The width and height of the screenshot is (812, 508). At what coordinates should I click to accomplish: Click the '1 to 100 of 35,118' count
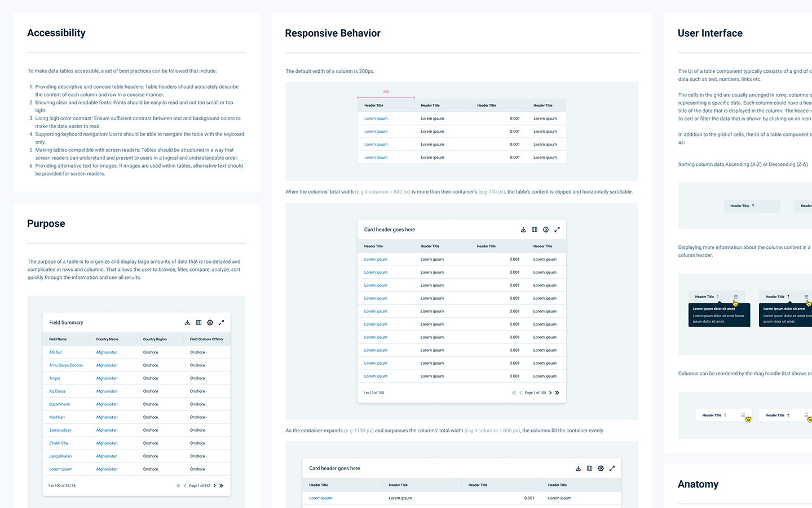click(x=62, y=485)
